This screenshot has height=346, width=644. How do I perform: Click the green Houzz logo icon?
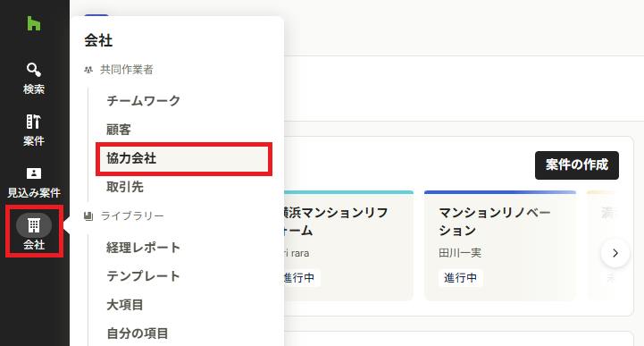34,23
